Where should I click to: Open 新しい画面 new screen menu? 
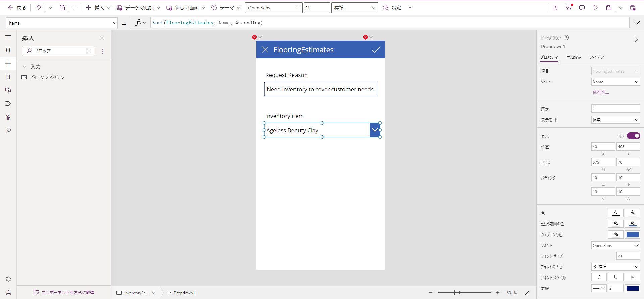tap(186, 8)
